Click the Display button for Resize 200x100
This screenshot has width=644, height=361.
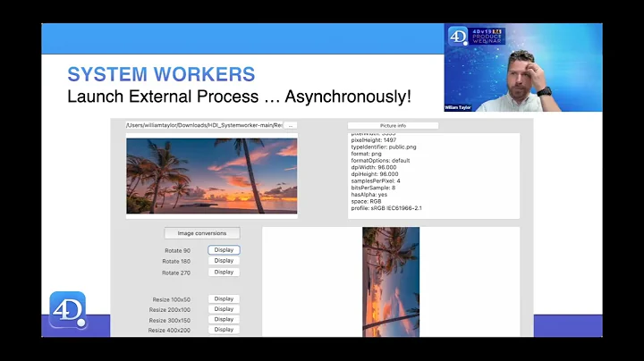[224, 309]
